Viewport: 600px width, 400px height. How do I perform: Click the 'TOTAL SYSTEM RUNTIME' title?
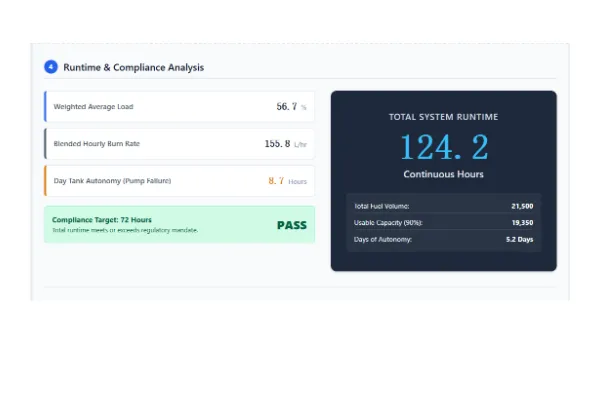coord(443,117)
